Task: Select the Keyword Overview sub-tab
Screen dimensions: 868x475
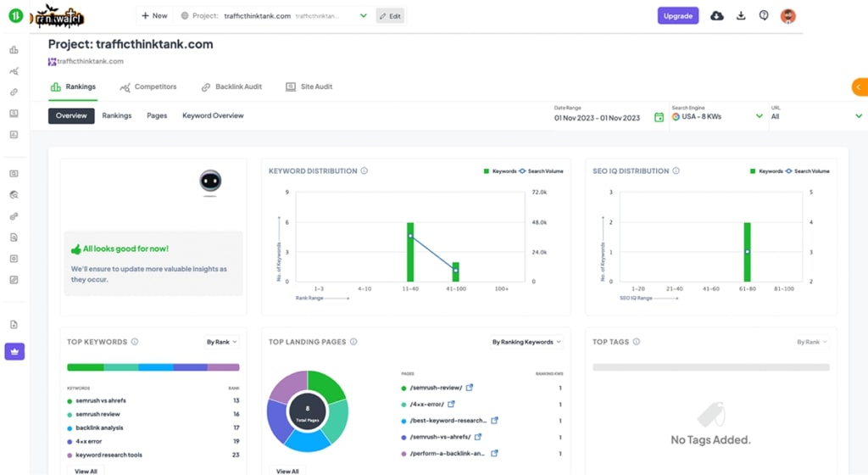Action: pos(213,115)
